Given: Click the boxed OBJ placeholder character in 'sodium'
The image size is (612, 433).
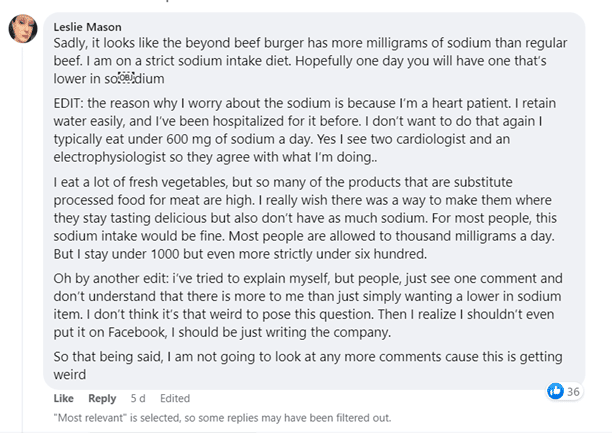Looking at the screenshot, I should tap(125, 77).
